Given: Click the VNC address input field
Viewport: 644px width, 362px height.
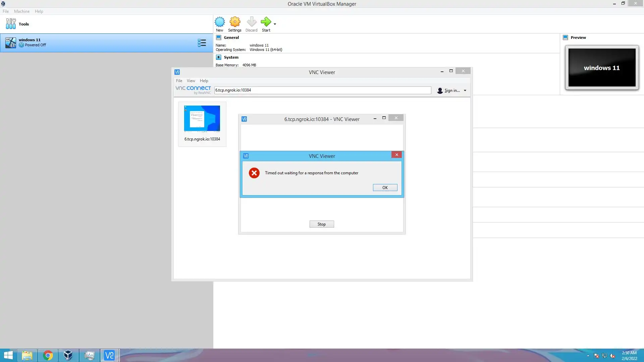Looking at the screenshot, I should (x=322, y=90).
